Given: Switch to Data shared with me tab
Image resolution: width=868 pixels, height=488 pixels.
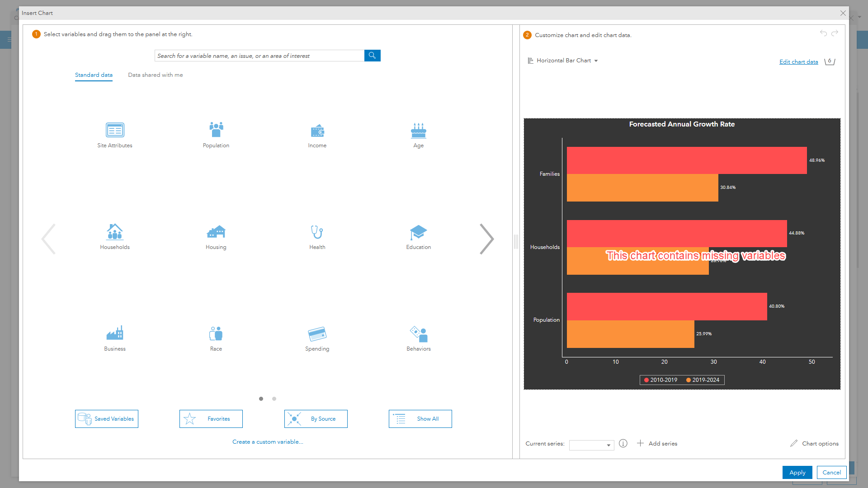Looking at the screenshot, I should [x=156, y=75].
